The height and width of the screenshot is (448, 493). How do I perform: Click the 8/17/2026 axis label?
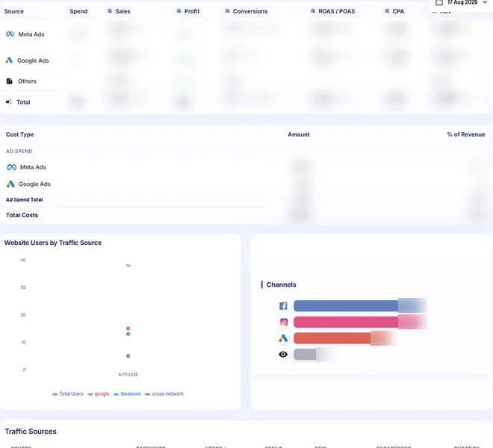128,374
